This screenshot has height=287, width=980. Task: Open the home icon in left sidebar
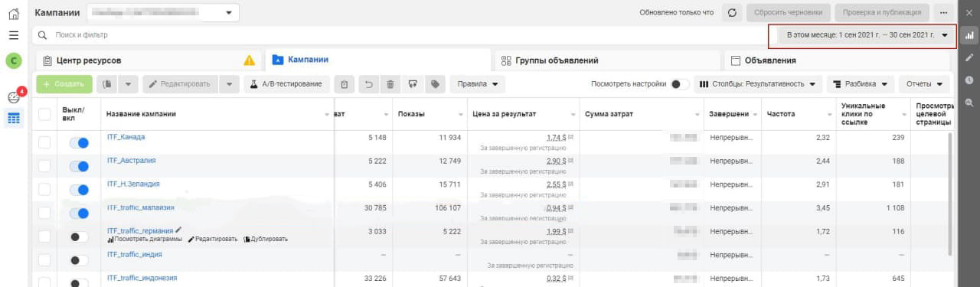pos(14,13)
